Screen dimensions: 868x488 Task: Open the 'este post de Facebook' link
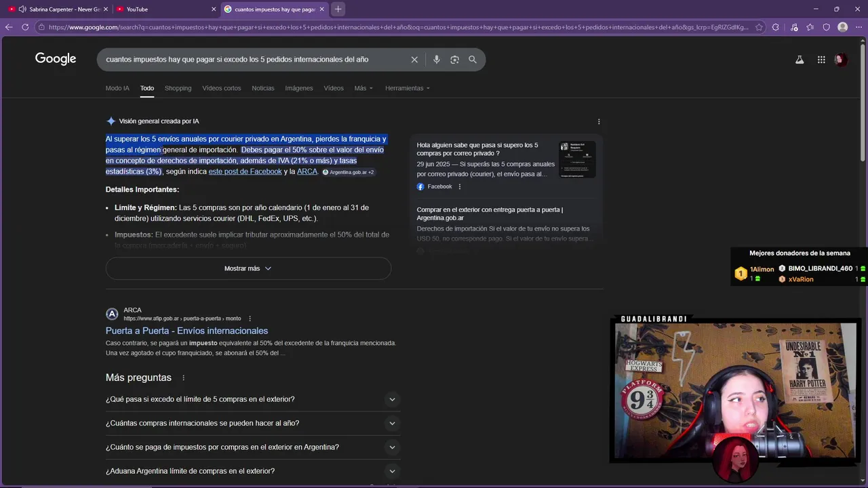point(245,171)
